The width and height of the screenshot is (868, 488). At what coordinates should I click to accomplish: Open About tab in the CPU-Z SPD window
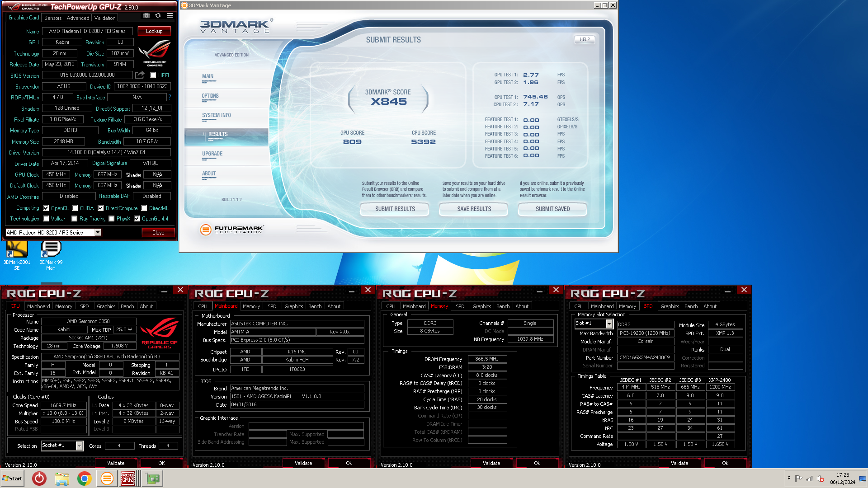pos(710,306)
